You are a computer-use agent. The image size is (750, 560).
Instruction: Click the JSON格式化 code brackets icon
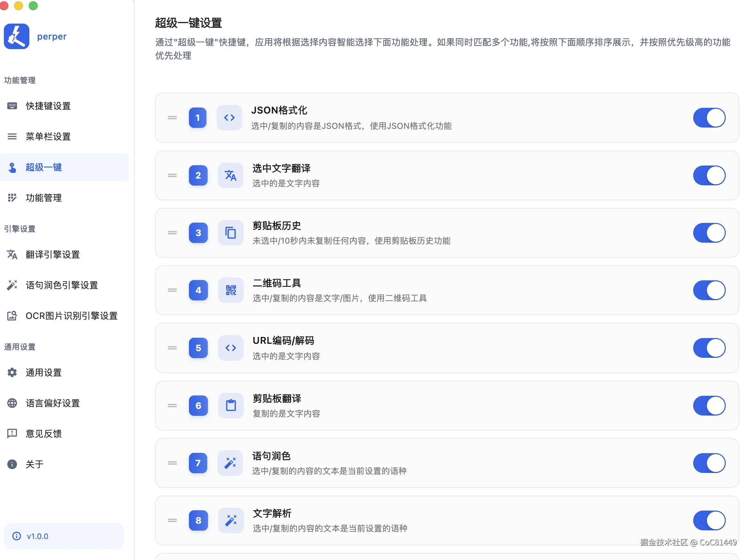pyautogui.click(x=229, y=118)
